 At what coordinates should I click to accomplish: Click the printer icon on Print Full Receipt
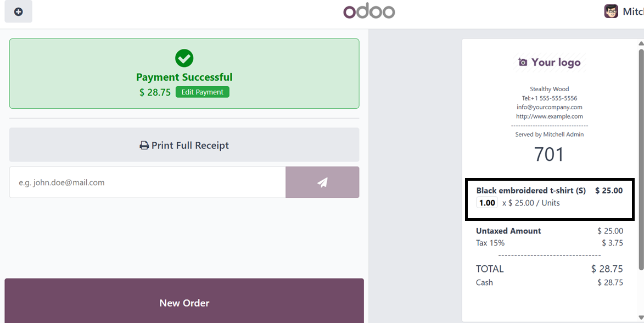pyautogui.click(x=144, y=146)
